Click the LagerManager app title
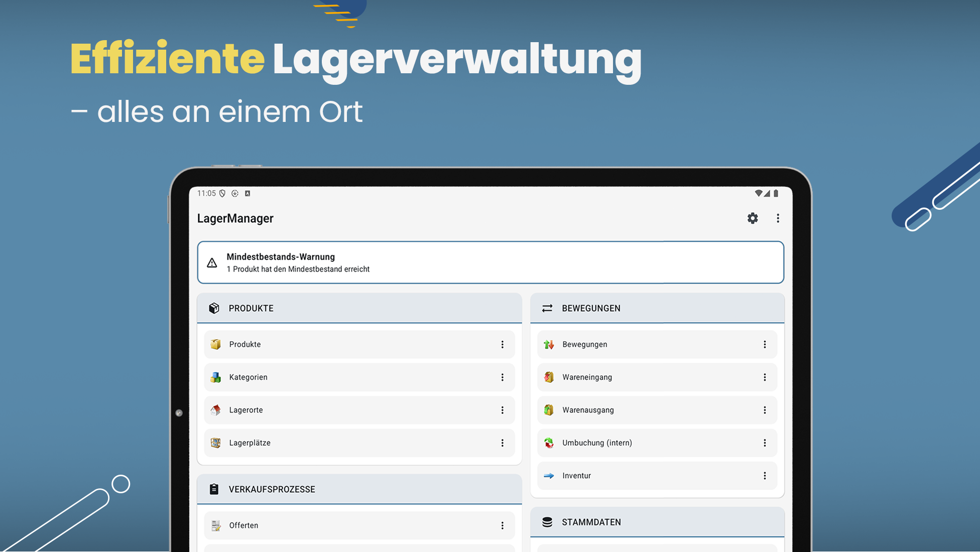Screen dimensions: 980x552 click(235, 218)
